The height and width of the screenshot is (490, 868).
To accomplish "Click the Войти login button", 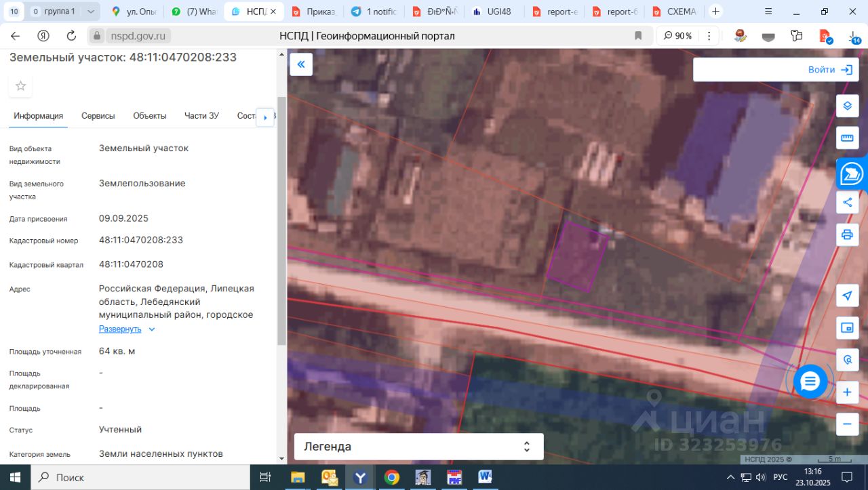I will pos(829,70).
